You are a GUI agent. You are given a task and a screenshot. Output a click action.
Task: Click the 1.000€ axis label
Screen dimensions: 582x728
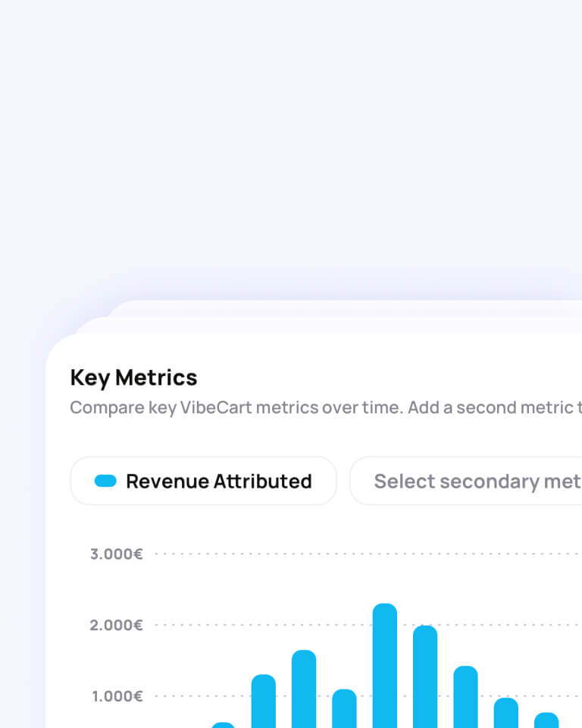115,695
